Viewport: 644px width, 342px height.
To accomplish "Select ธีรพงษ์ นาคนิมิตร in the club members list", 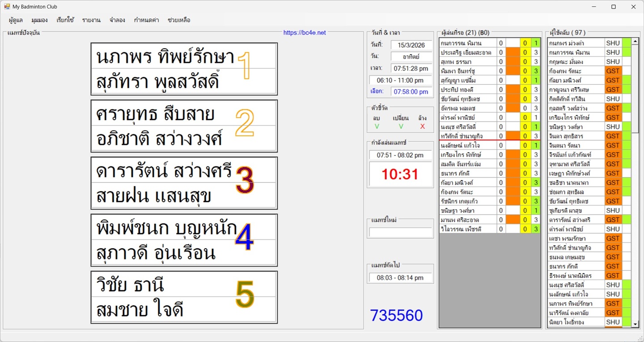I will (x=576, y=275).
